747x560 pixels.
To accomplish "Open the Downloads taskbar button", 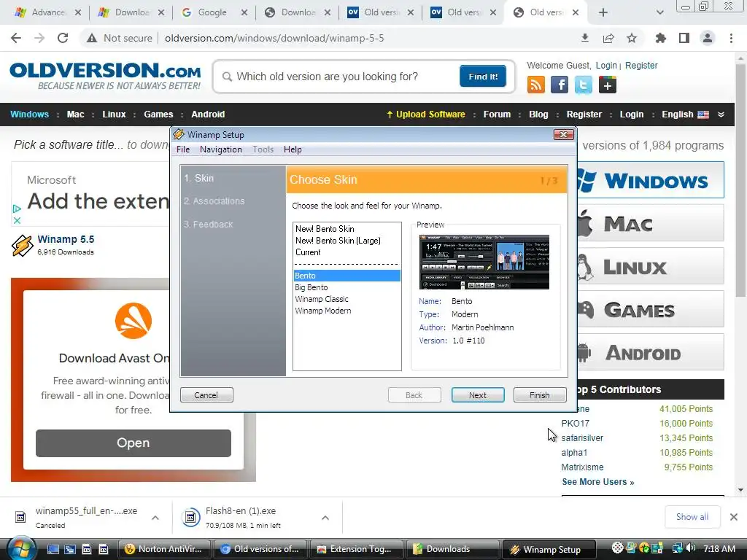I will 452,549.
